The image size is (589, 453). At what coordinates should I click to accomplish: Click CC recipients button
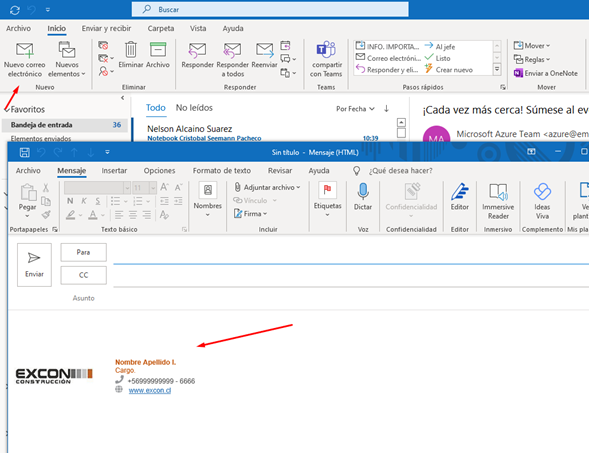[x=83, y=275]
